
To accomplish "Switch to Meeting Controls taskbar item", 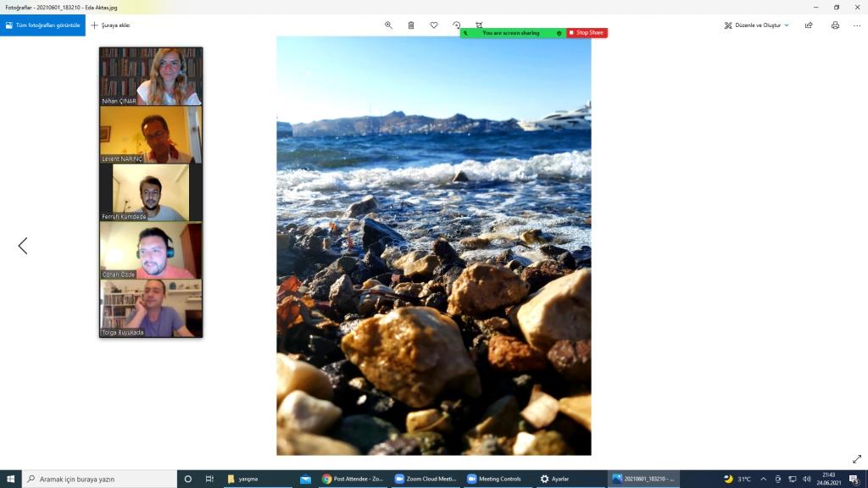I will [494, 479].
